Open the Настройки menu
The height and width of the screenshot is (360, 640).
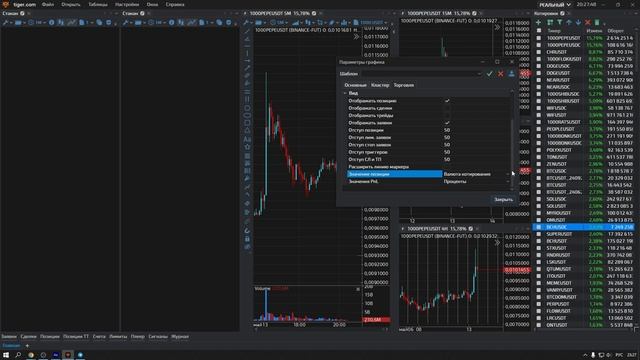pos(127,4)
